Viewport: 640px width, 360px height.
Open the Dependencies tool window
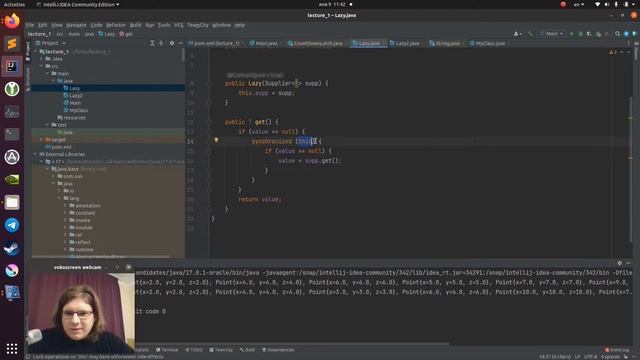click(x=278, y=350)
